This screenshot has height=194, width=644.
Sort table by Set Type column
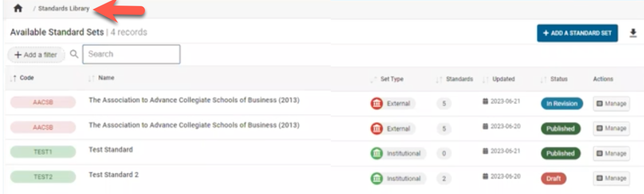click(391, 79)
